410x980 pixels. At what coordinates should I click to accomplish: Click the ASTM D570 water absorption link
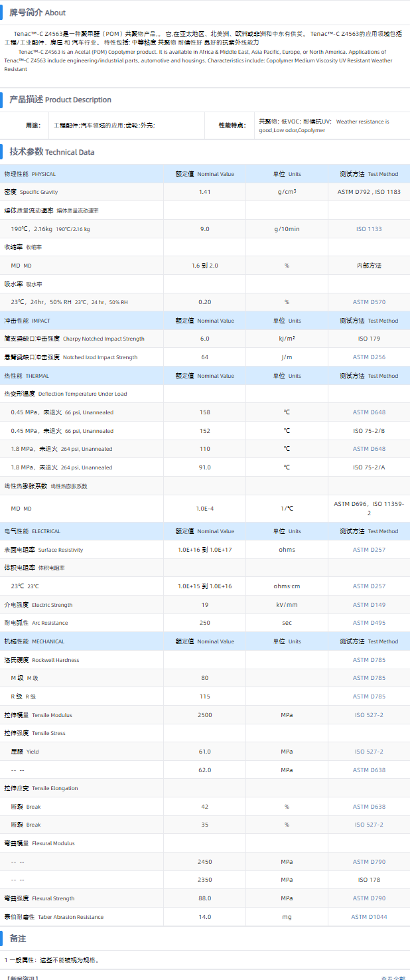[369, 302]
